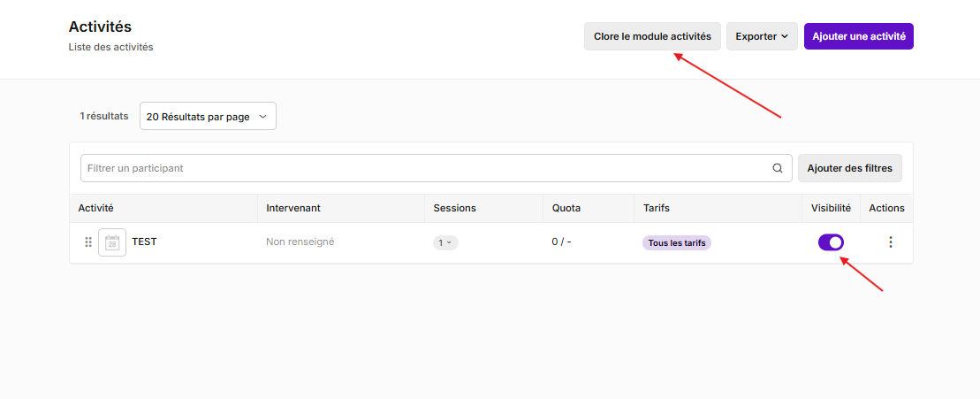The height and width of the screenshot is (399, 980).
Task: Click the Activité column header
Action: (95, 208)
